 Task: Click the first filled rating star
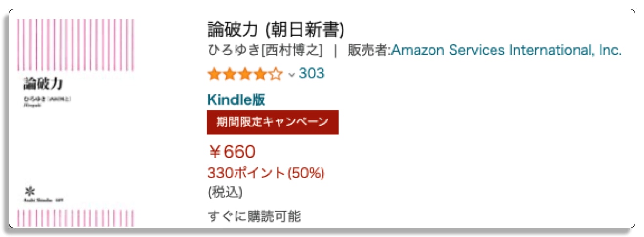(x=215, y=74)
